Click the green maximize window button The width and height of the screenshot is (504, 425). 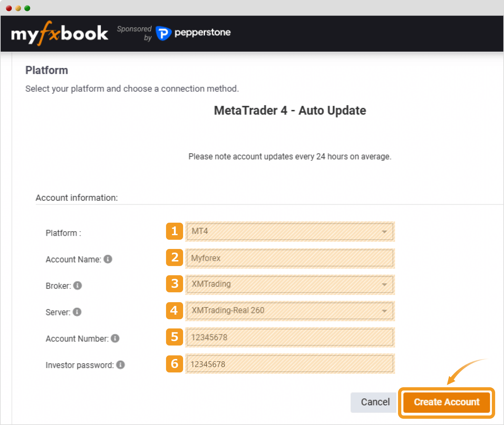(27, 8)
